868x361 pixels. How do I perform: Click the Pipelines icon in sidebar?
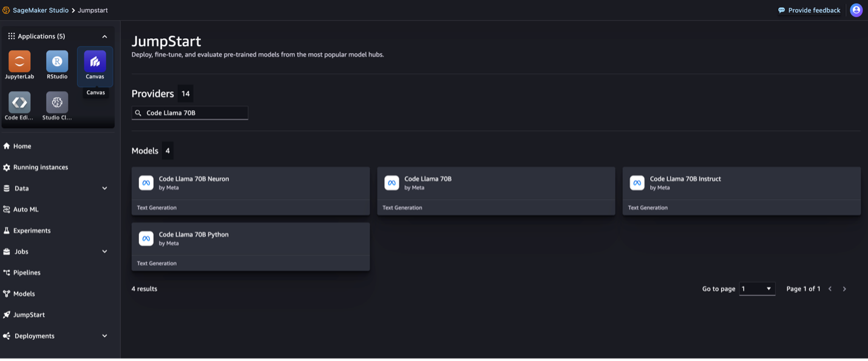pyautogui.click(x=7, y=273)
